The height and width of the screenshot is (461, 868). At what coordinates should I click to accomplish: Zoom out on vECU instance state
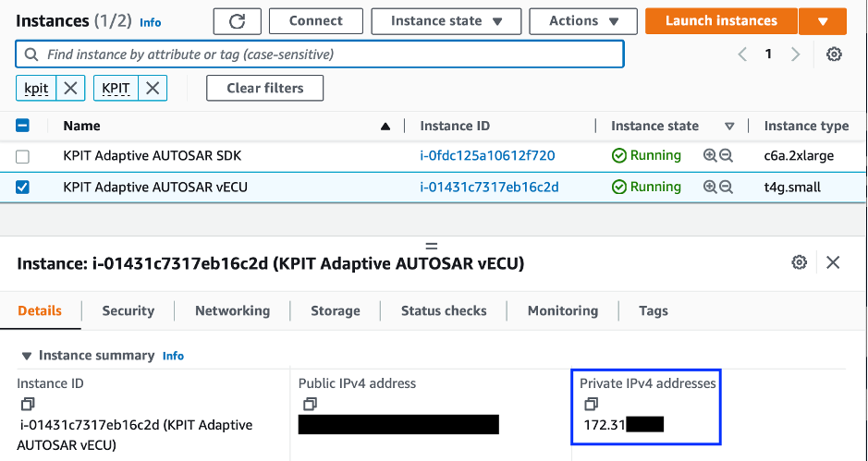coord(727,187)
